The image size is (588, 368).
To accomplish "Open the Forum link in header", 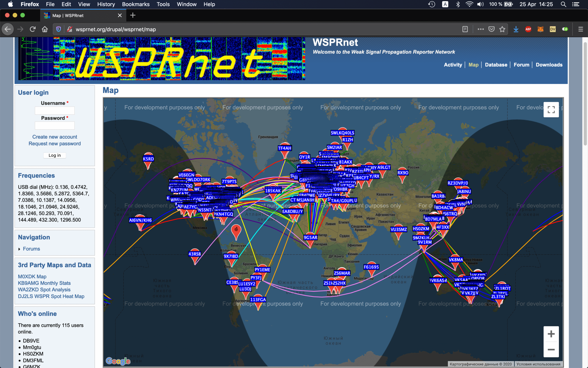I will coord(521,65).
